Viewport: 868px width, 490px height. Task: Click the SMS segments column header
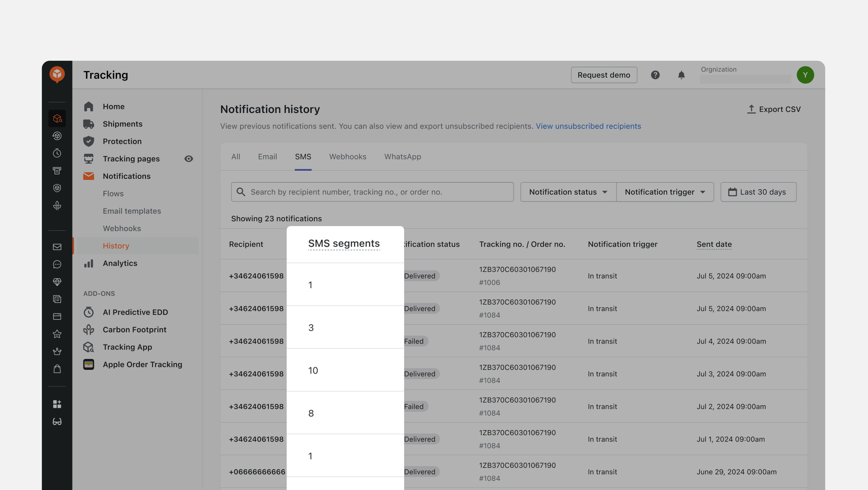coord(344,243)
